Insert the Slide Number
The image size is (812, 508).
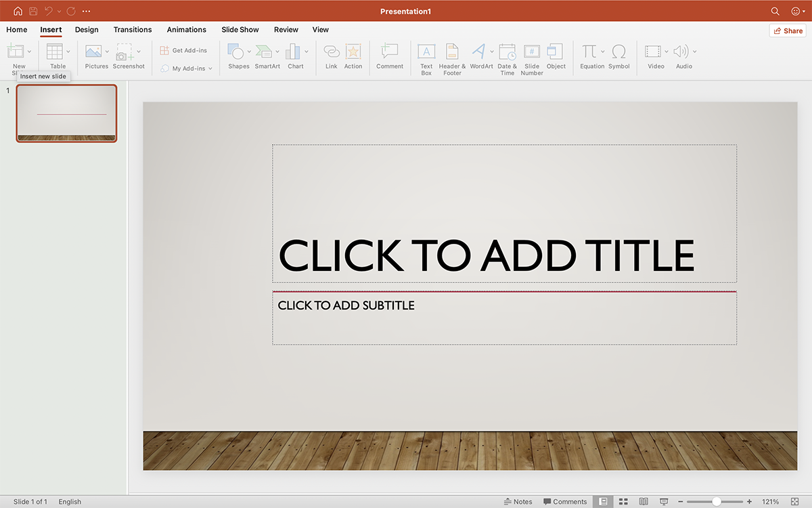click(531, 58)
